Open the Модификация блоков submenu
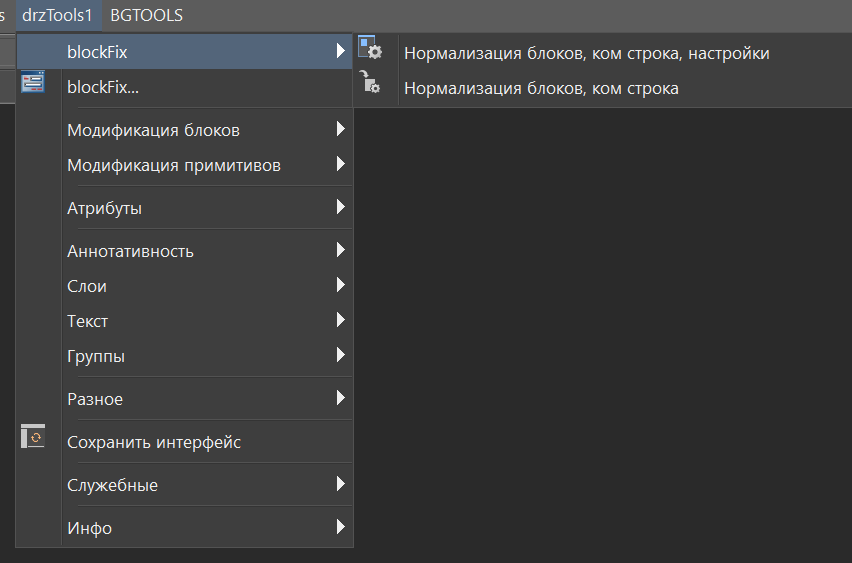Screen dimensions: 852x563 pyautogui.click(x=185, y=130)
